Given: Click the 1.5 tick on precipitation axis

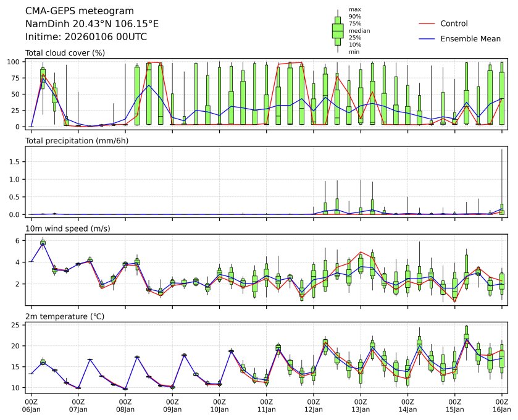Looking at the screenshot, I should (x=16, y=161).
